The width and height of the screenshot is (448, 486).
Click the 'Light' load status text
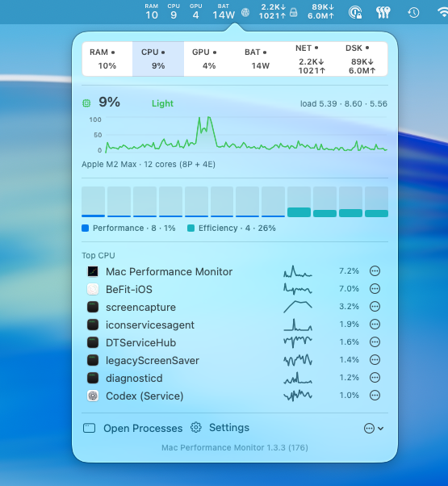click(x=162, y=103)
